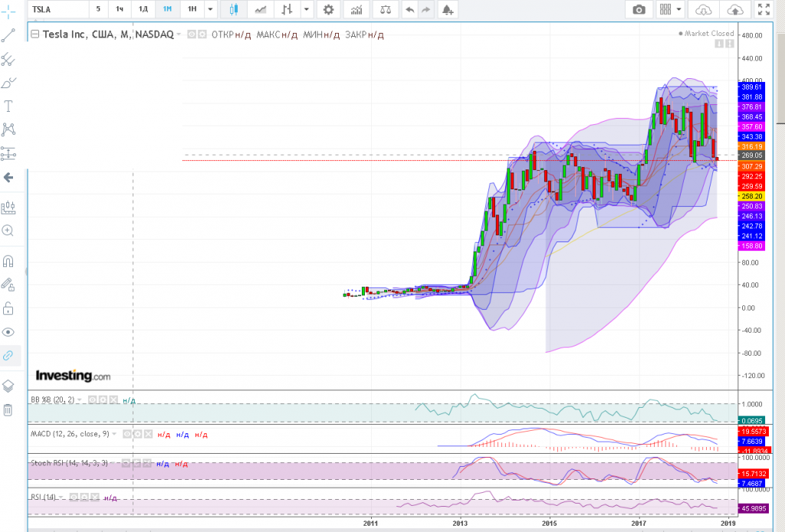This screenshot has width=785, height=532.
Task: Click trash icon to remove drawings
Action: tap(8, 410)
